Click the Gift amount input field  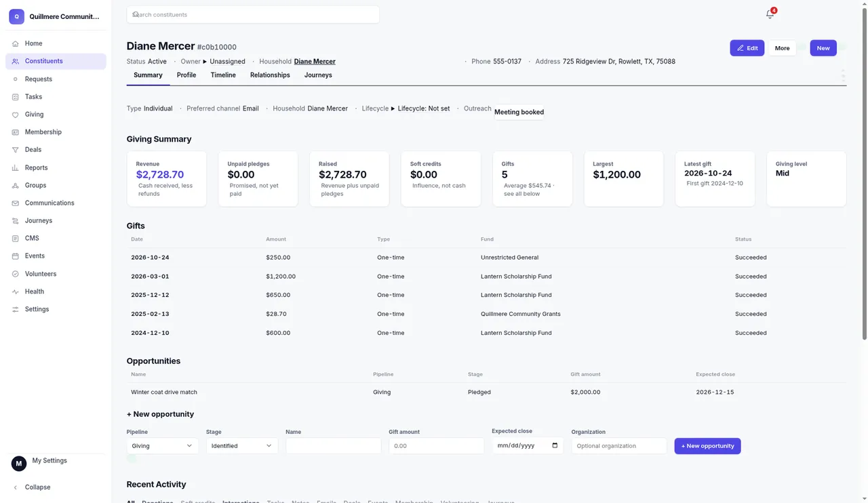click(436, 445)
